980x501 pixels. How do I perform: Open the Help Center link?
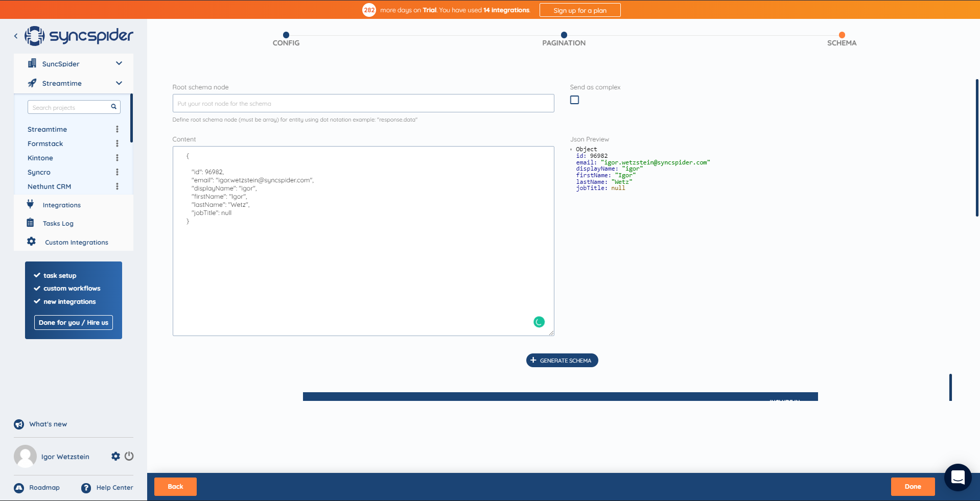pos(115,487)
